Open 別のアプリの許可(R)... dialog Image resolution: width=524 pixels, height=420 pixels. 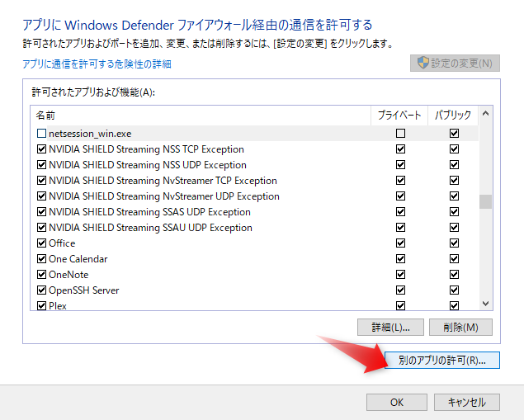click(442, 361)
